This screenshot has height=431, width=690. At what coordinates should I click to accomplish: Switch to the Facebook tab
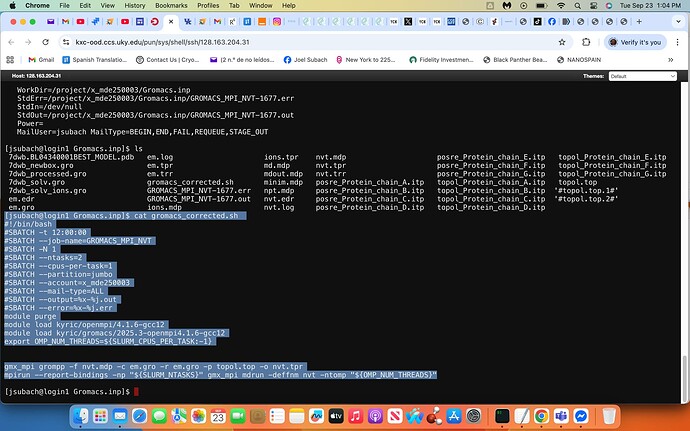[552, 22]
